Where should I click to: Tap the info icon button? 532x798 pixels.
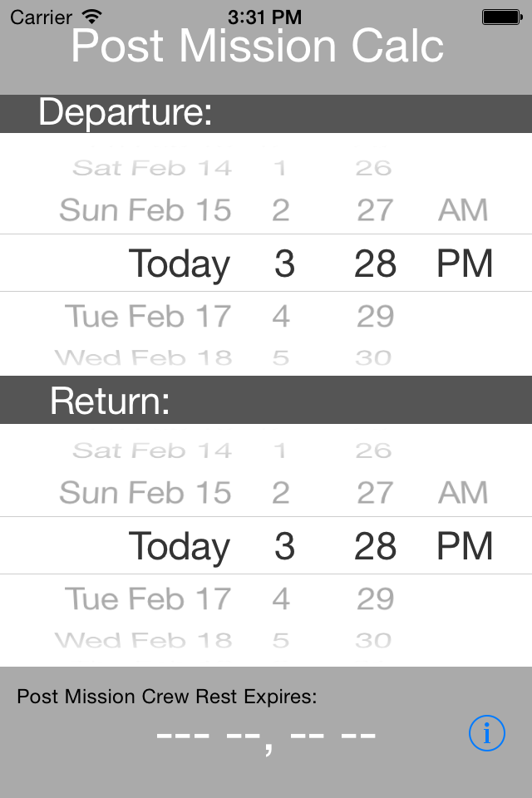(x=487, y=734)
